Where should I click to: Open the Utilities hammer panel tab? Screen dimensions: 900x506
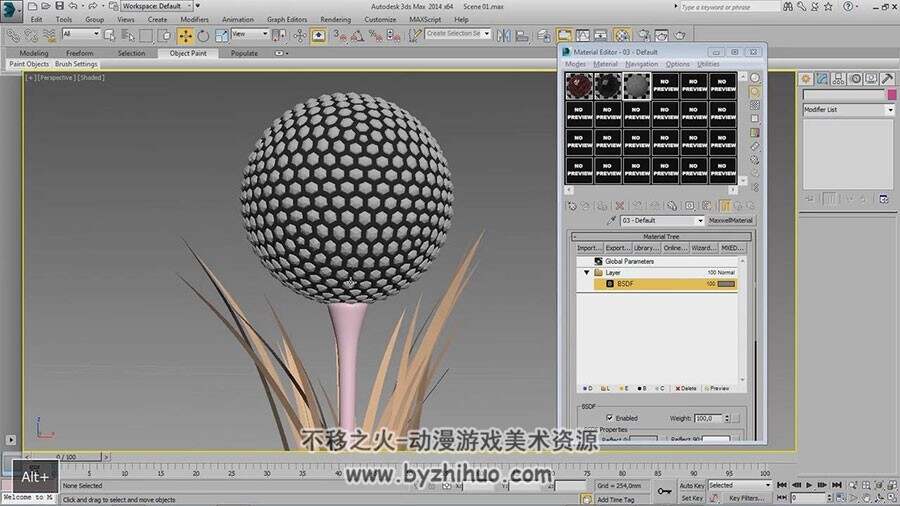[887, 79]
